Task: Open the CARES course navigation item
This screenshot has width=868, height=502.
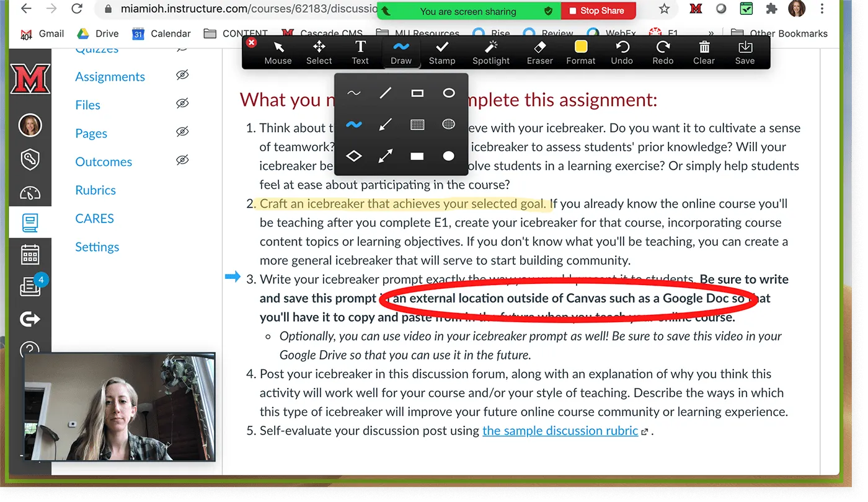Action: [94, 218]
